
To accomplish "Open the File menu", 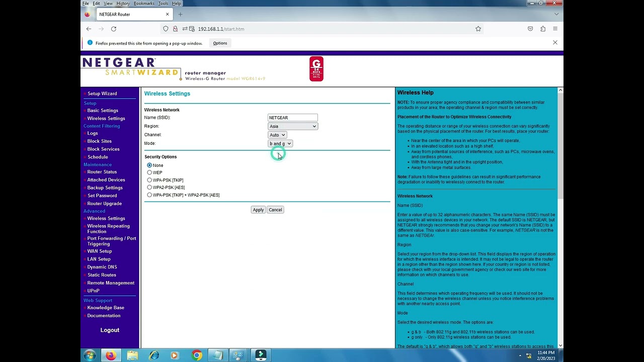I will 86,4.
